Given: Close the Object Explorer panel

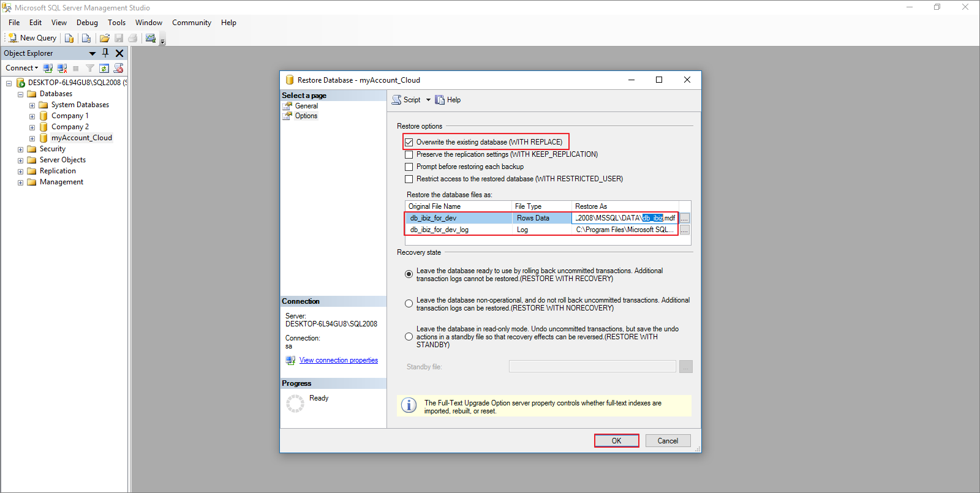Looking at the screenshot, I should [119, 53].
